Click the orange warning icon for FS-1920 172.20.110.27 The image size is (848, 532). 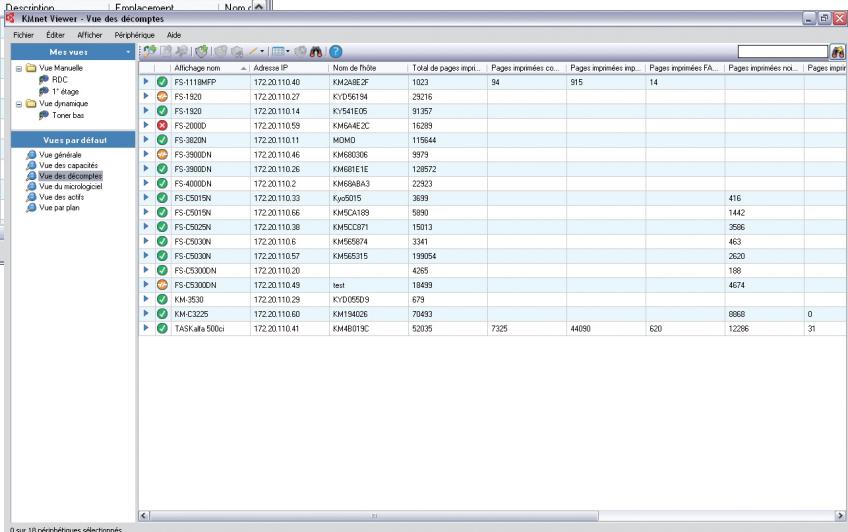pyautogui.click(x=162, y=96)
